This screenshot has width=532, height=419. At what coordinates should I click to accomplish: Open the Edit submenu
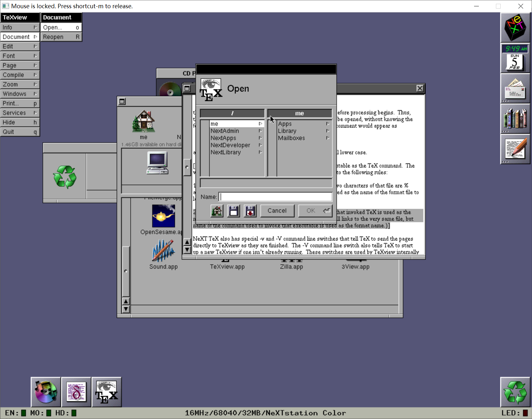(x=20, y=46)
